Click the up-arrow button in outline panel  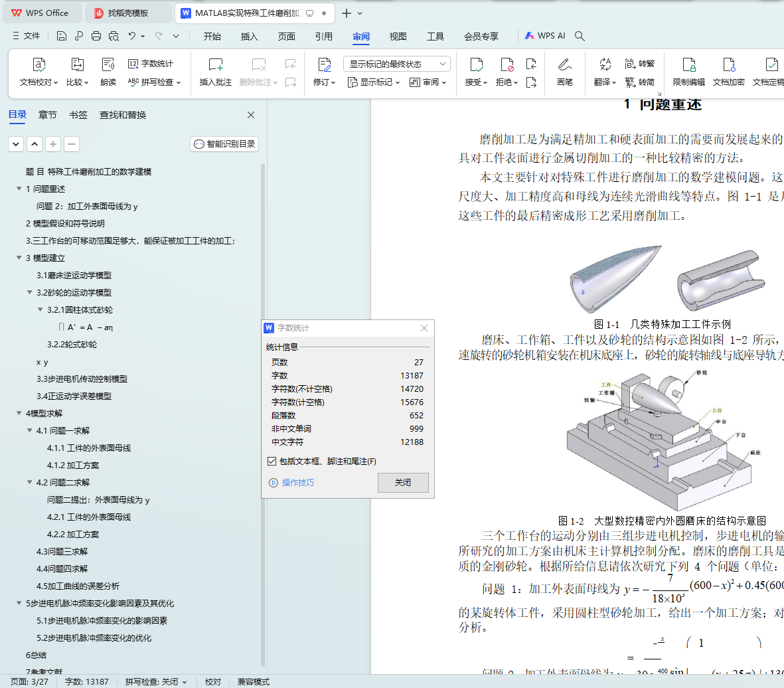pos(35,144)
